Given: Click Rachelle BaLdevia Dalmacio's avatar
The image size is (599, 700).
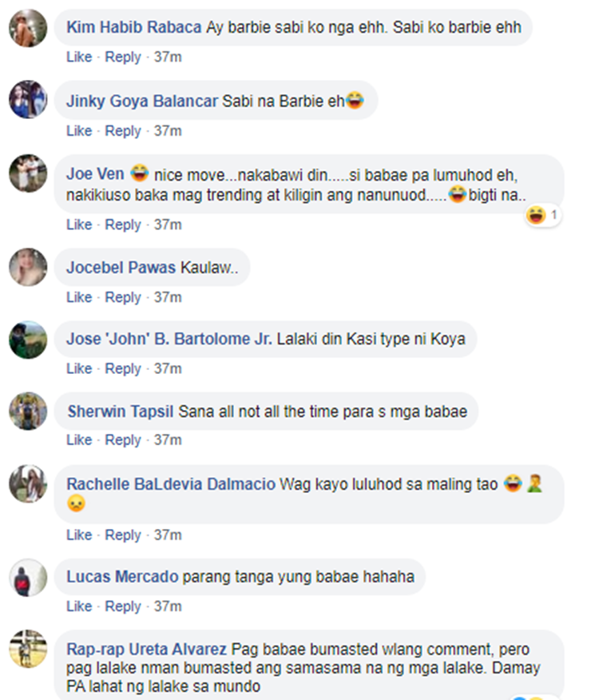Looking at the screenshot, I should [28, 484].
